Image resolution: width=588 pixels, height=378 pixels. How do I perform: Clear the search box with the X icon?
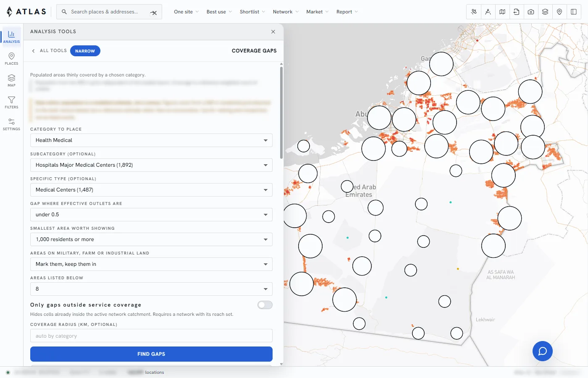(x=154, y=12)
